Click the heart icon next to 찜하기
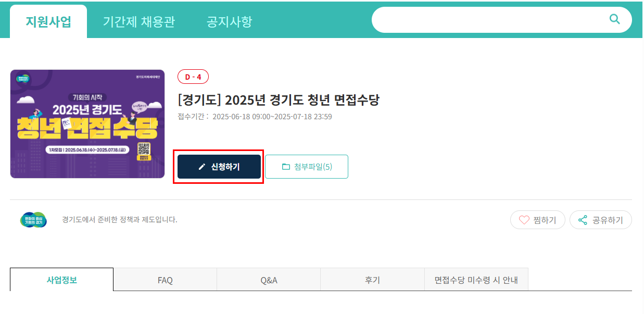Viewport: 644px width, 314px height. click(x=524, y=220)
